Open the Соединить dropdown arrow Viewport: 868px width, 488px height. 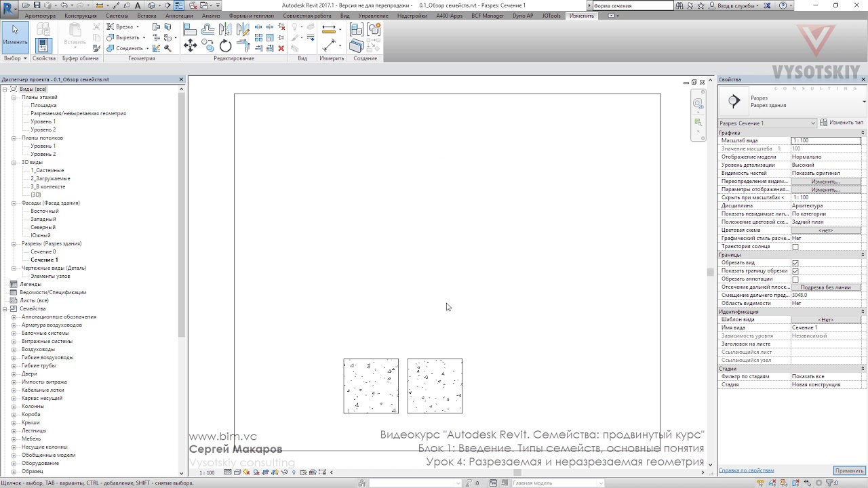147,49
